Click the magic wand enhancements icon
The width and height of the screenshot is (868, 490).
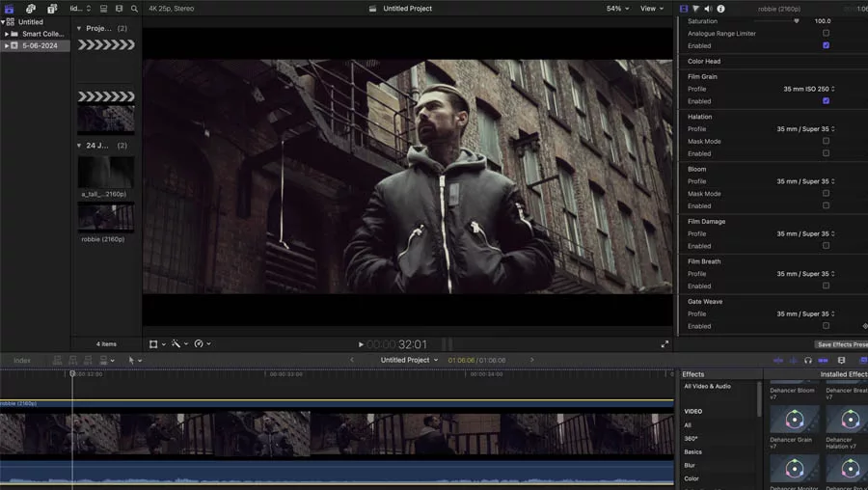pos(176,343)
